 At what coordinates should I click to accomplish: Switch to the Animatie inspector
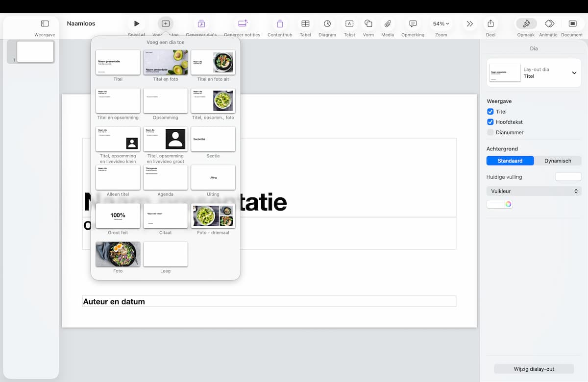pyautogui.click(x=549, y=24)
